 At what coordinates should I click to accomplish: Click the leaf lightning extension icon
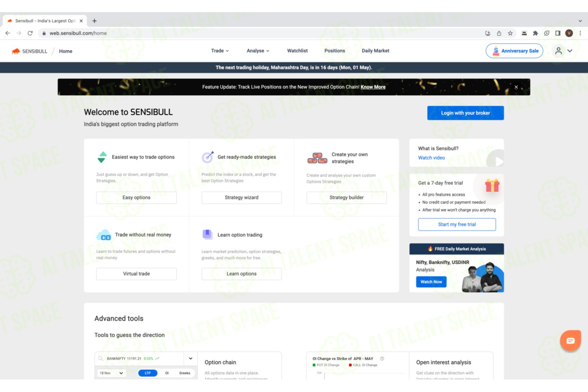pos(547,33)
